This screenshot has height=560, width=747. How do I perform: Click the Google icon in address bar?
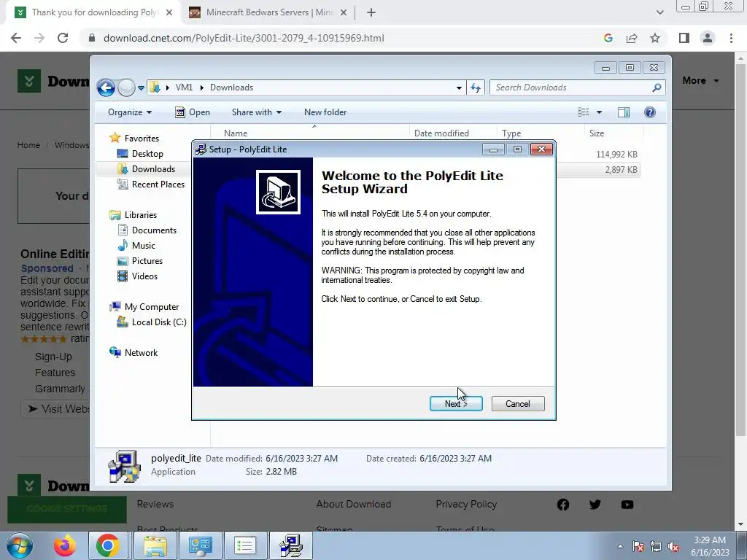pos(608,38)
